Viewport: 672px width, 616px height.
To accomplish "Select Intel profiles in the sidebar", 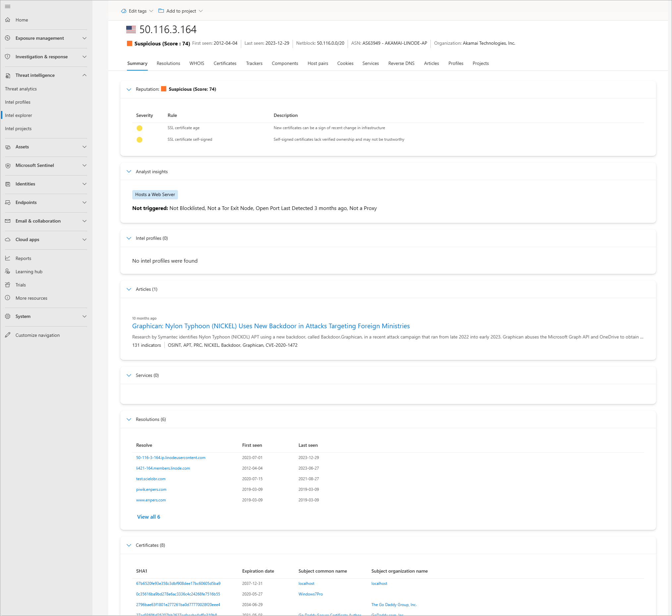I will click(x=18, y=102).
